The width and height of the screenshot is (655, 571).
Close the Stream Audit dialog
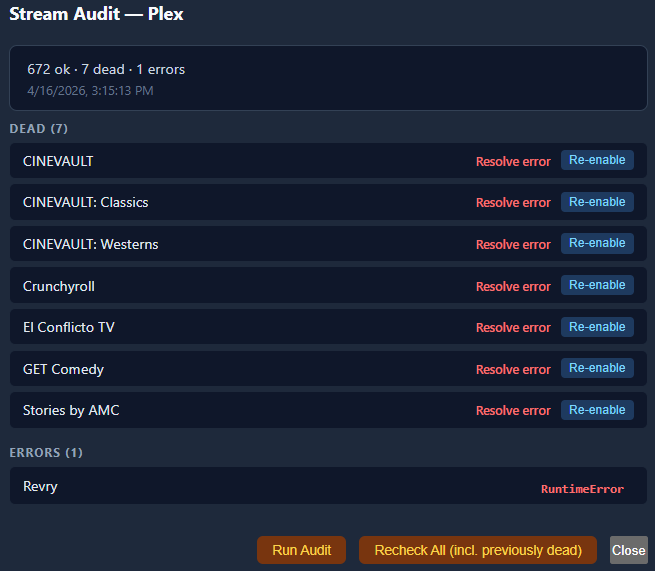[628, 550]
